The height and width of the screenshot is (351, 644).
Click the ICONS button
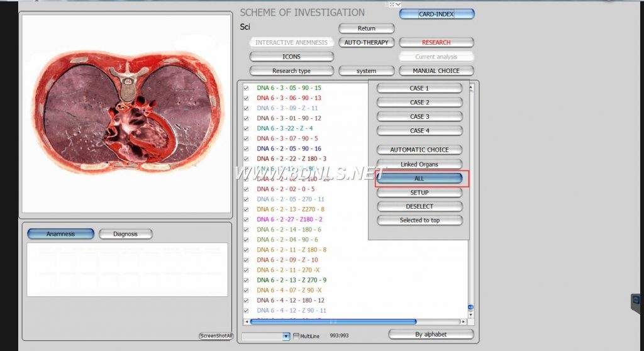coord(291,57)
